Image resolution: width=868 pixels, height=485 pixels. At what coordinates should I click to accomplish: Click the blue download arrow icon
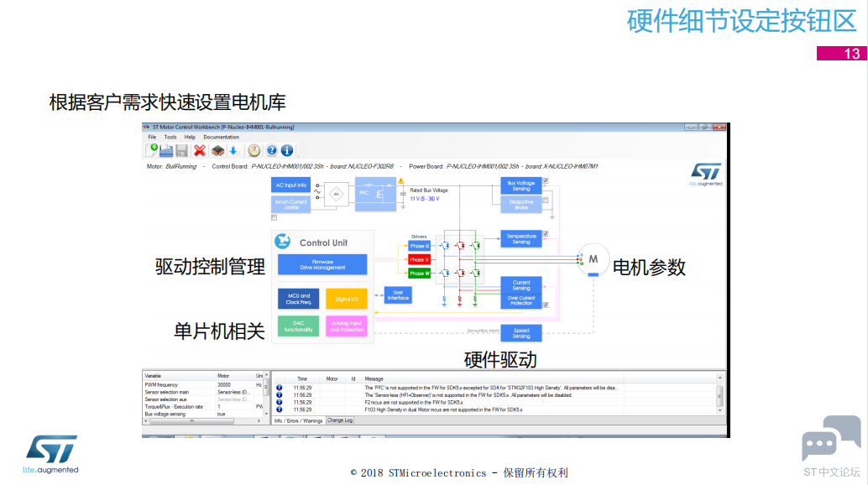click(x=233, y=150)
